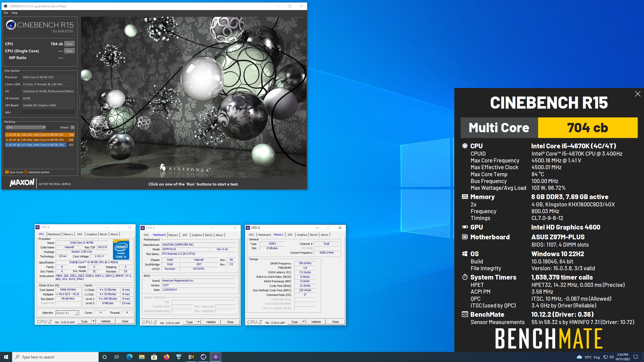Click the volume speaker tray icon
This screenshot has height=362, width=644.
(x=612, y=357)
